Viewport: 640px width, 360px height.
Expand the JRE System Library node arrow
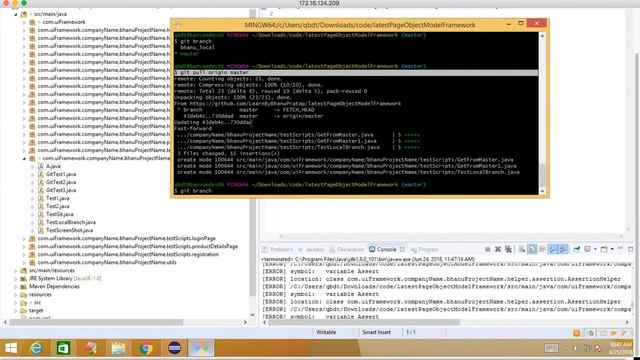16,278
